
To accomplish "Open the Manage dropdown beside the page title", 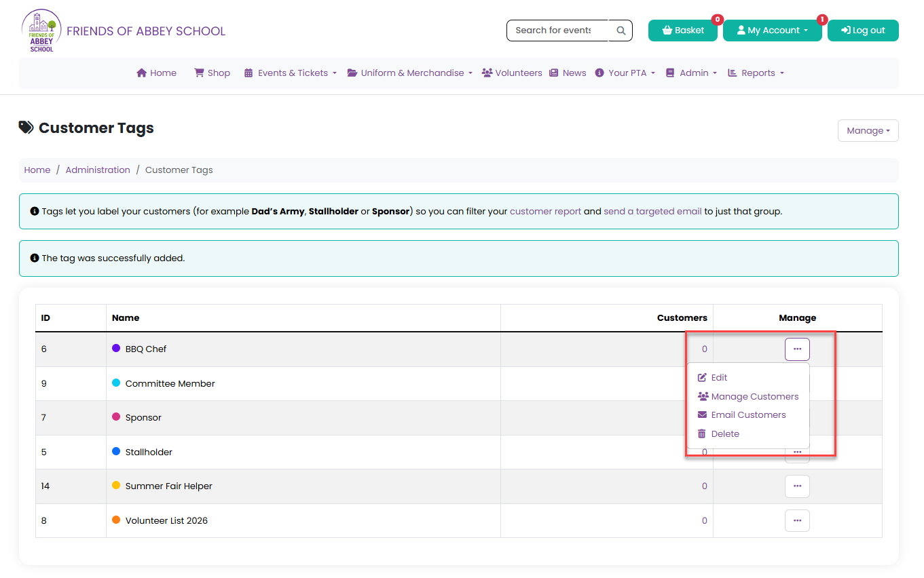I will pos(868,131).
